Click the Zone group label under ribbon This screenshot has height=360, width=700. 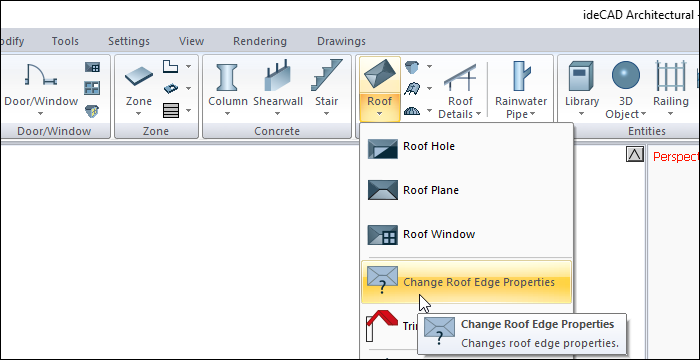coord(156,131)
